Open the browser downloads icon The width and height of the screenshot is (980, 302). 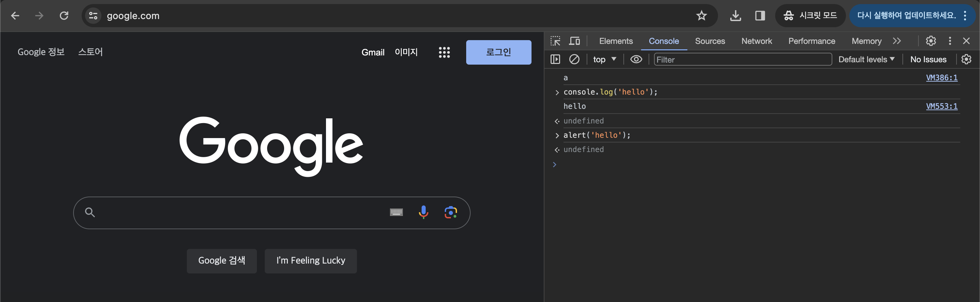click(x=735, y=16)
